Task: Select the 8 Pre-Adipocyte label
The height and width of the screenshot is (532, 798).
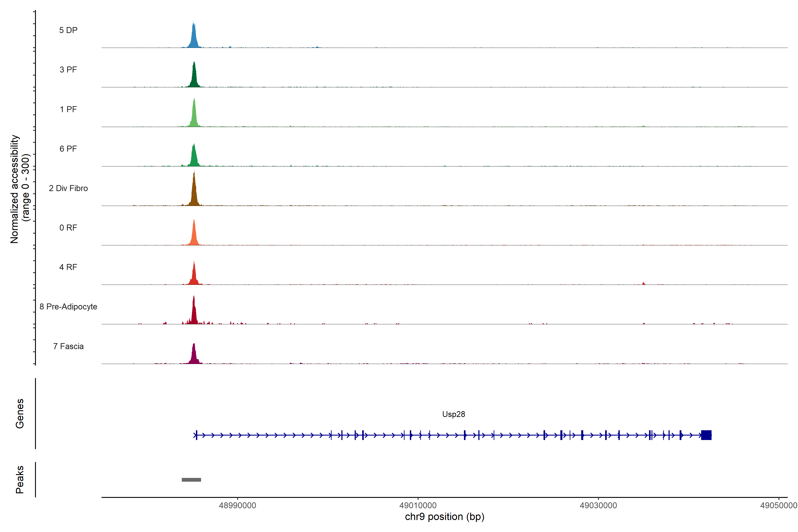Action: [68, 307]
